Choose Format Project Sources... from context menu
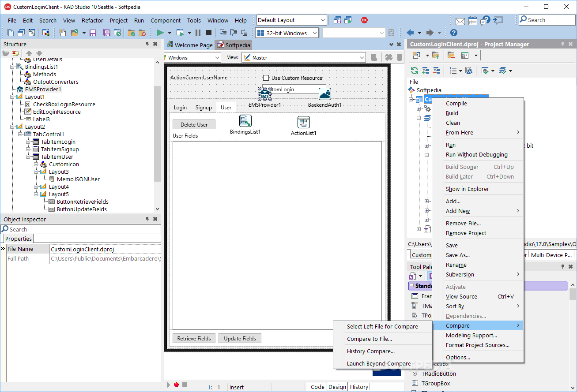Image resolution: width=577 pixels, height=392 pixels. [478, 345]
